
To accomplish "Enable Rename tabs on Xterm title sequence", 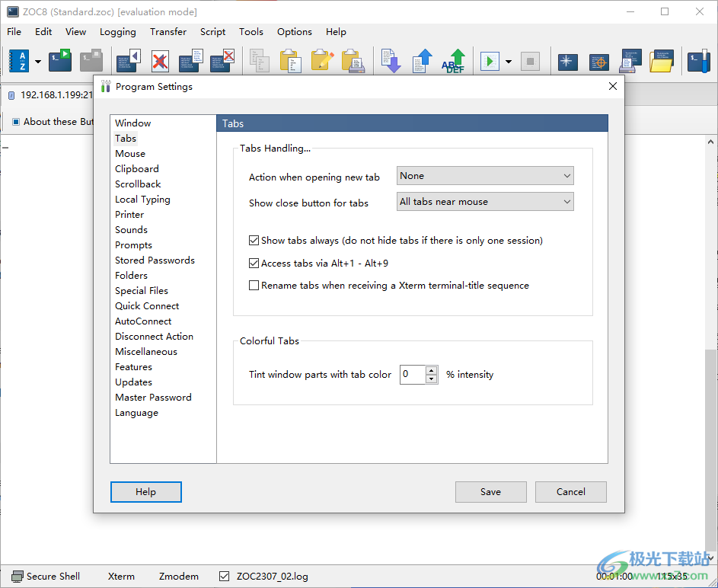I will coord(254,286).
